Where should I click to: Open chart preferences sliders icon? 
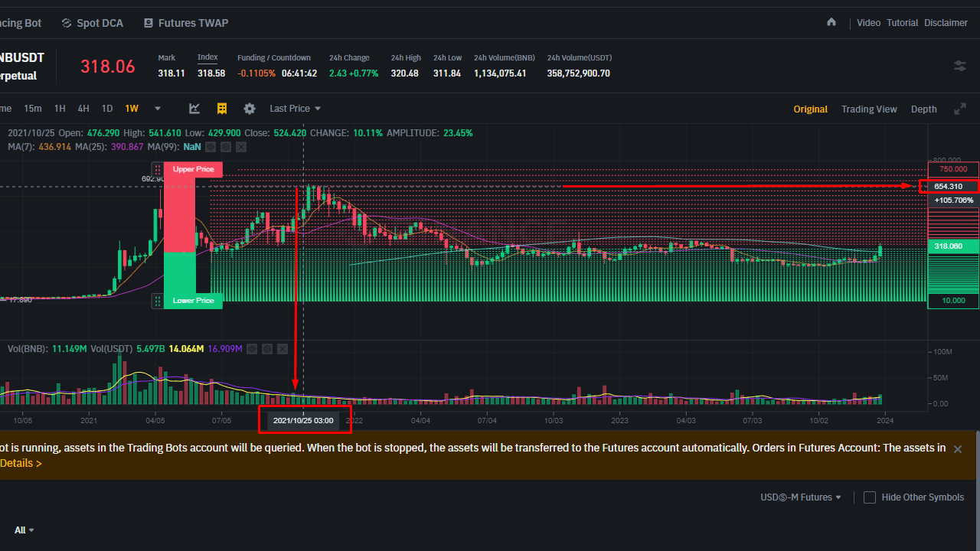click(x=960, y=66)
